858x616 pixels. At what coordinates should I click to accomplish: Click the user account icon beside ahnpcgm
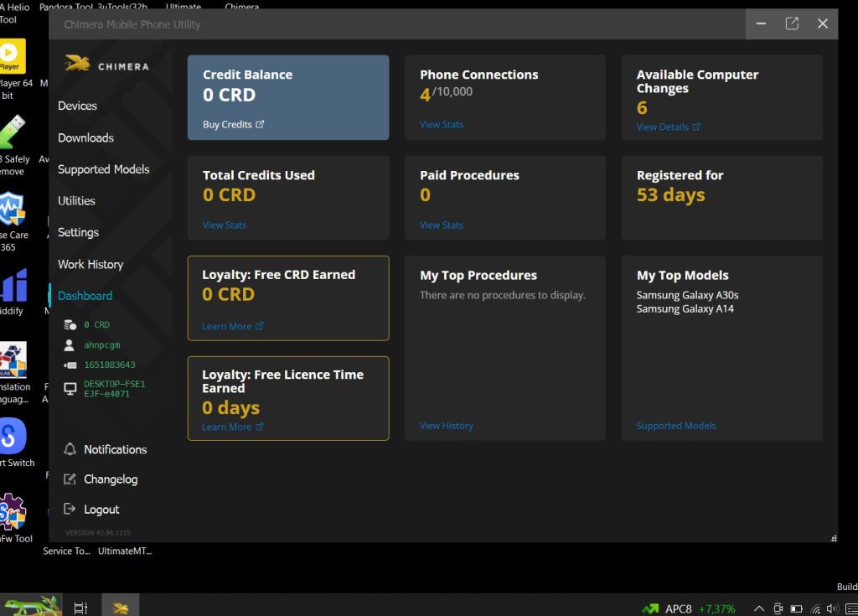coord(69,345)
